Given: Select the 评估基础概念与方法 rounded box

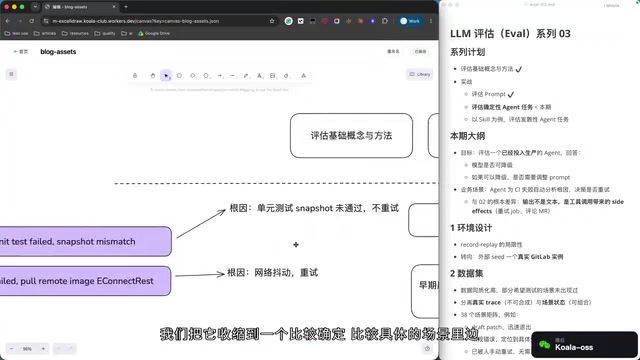Looking at the screenshot, I should click(x=351, y=136).
